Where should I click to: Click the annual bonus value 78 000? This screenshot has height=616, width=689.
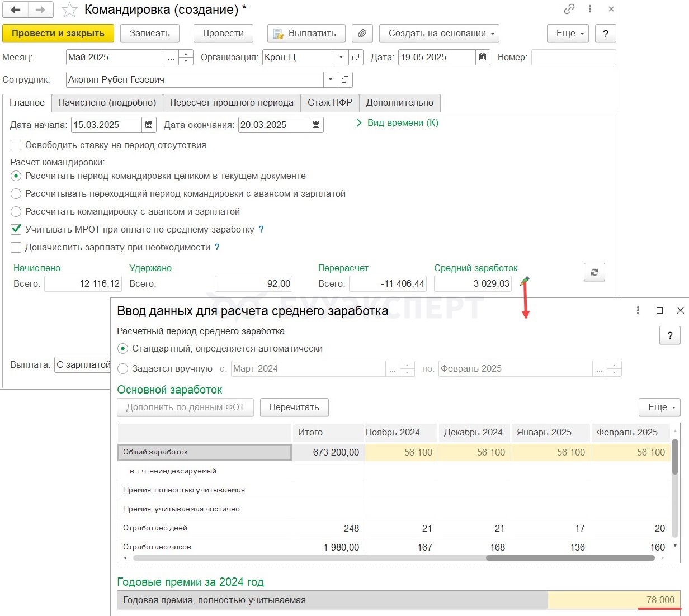tap(614, 600)
